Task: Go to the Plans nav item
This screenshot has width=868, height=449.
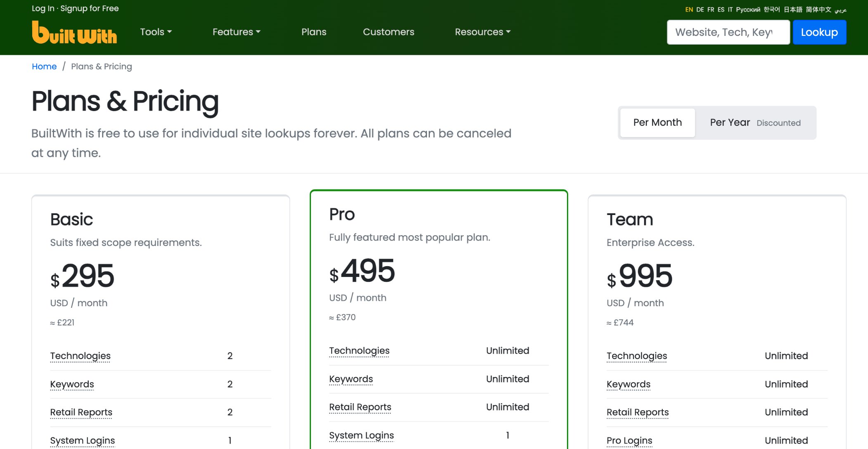Action: pos(314,32)
